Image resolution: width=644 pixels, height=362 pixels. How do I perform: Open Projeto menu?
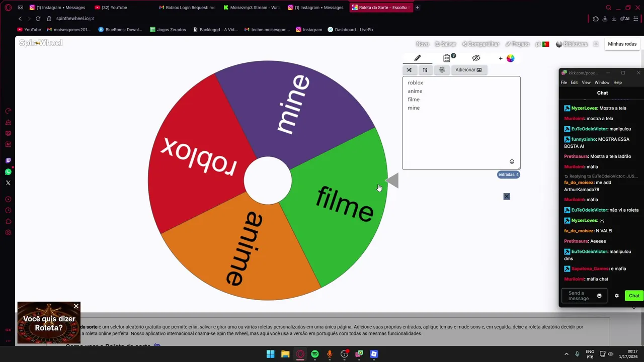pos(517,44)
